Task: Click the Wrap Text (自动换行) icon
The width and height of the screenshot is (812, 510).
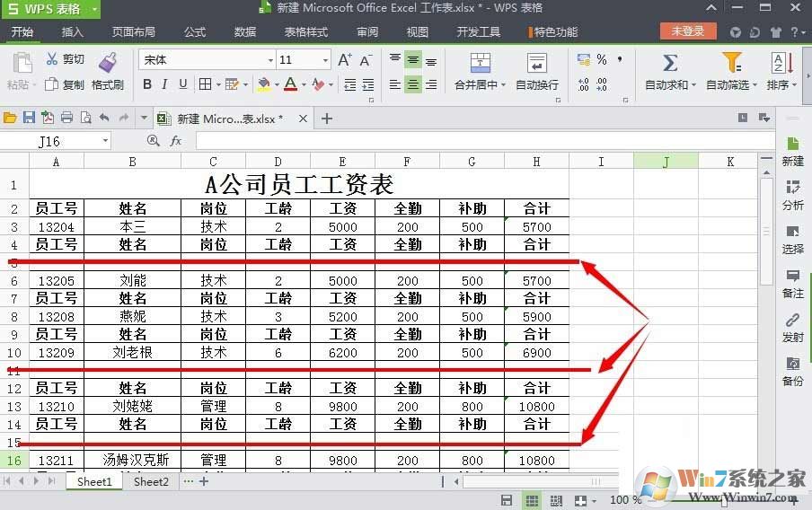Action: click(536, 63)
